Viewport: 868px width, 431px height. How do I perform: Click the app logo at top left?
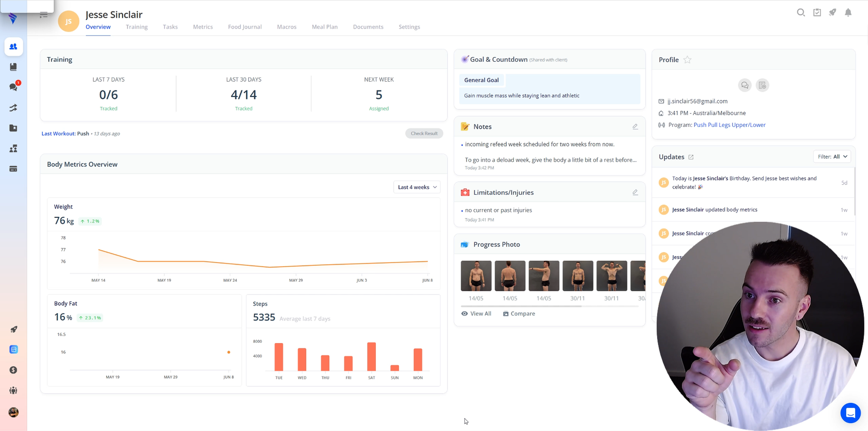(13, 18)
